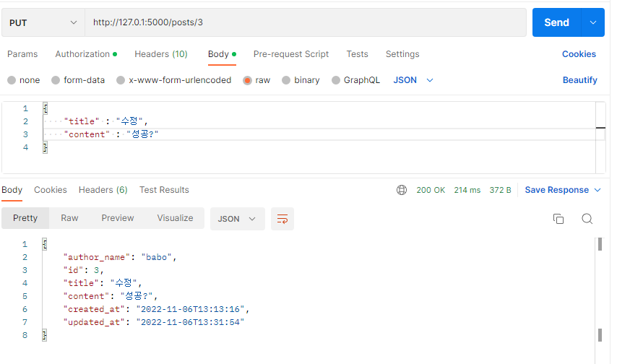Toggle the response line wrap icon
Viewport: 617px width, 364px height.
pyautogui.click(x=282, y=219)
